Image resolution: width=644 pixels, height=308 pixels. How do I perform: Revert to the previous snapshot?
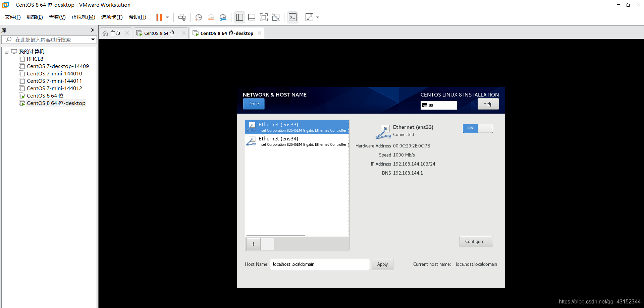click(211, 17)
